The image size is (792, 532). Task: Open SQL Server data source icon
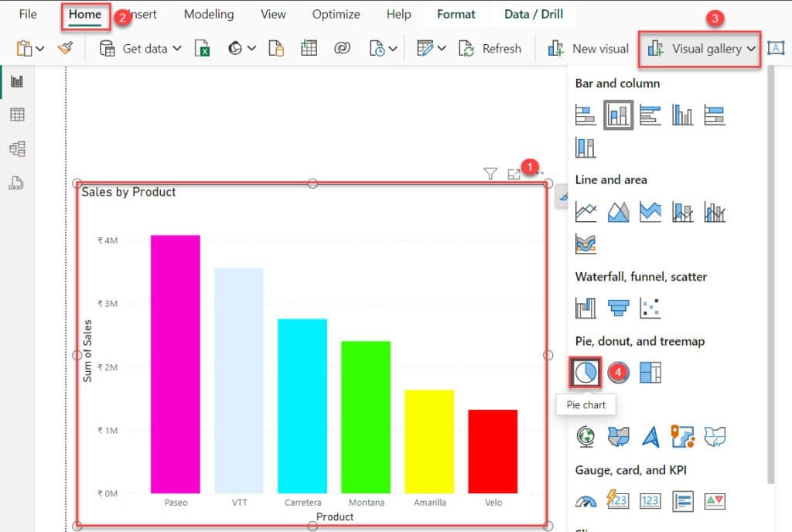coord(276,49)
